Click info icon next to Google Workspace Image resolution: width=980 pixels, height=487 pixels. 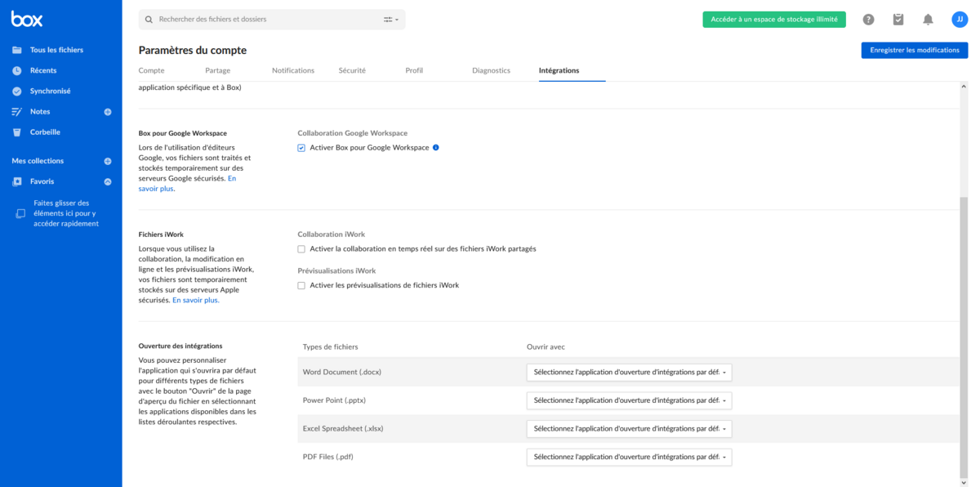(436, 148)
